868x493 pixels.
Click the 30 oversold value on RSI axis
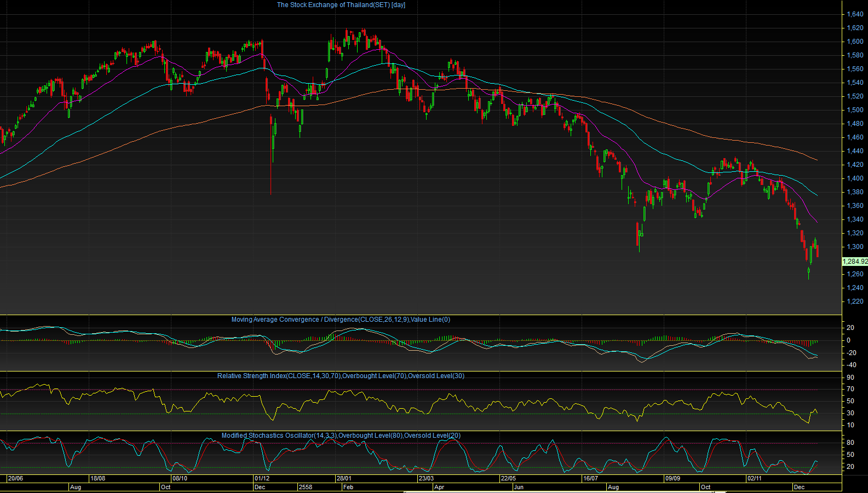(x=850, y=413)
